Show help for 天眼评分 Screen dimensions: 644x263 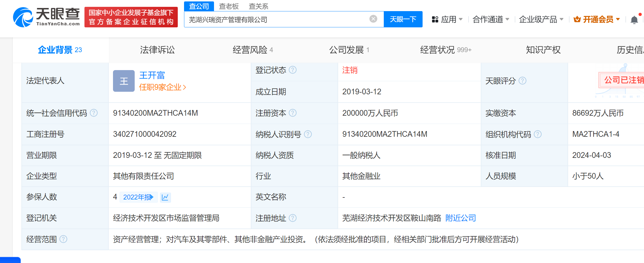pos(522,81)
